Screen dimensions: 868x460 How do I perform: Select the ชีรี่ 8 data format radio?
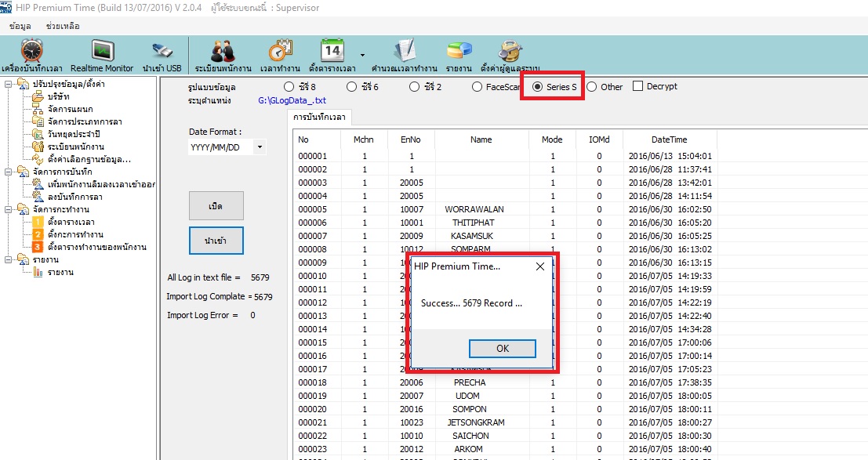pyautogui.click(x=289, y=87)
